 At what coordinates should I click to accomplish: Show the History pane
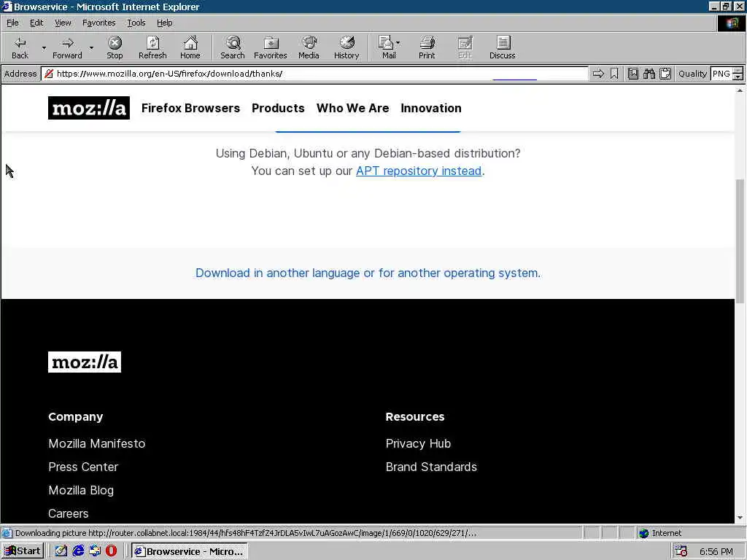[x=347, y=47]
